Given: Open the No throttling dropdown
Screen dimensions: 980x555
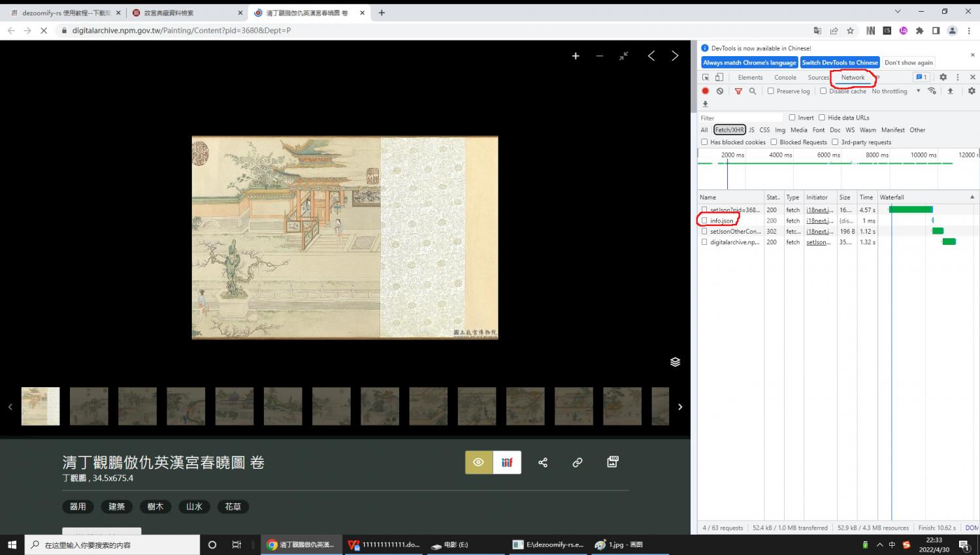Looking at the screenshot, I should coord(895,91).
